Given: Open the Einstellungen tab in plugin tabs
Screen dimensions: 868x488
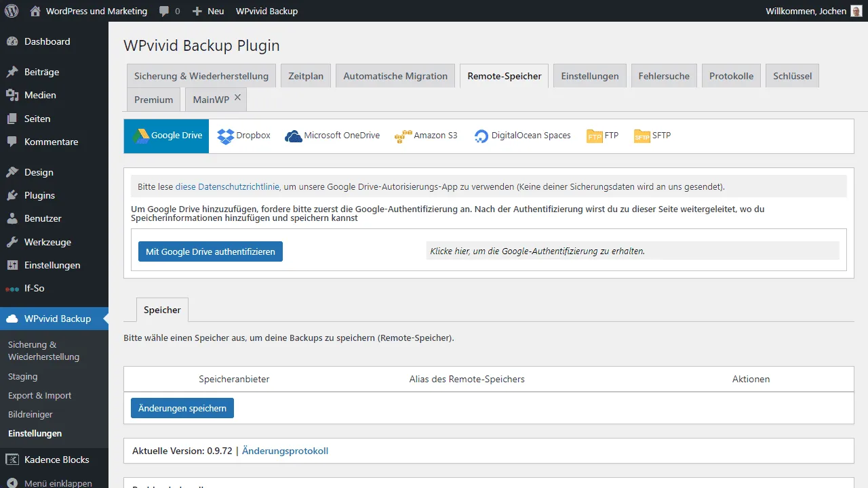Looking at the screenshot, I should [x=590, y=76].
